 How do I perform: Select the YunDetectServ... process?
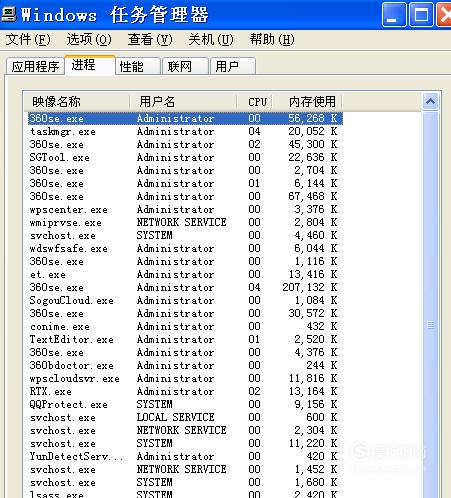pyautogui.click(x=185, y=456)
